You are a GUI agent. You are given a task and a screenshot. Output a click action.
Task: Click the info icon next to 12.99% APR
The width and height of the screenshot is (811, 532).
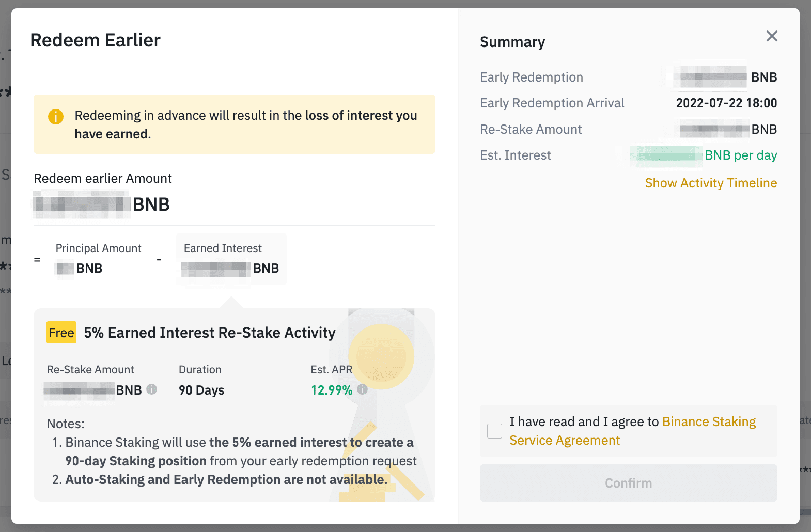363,389
